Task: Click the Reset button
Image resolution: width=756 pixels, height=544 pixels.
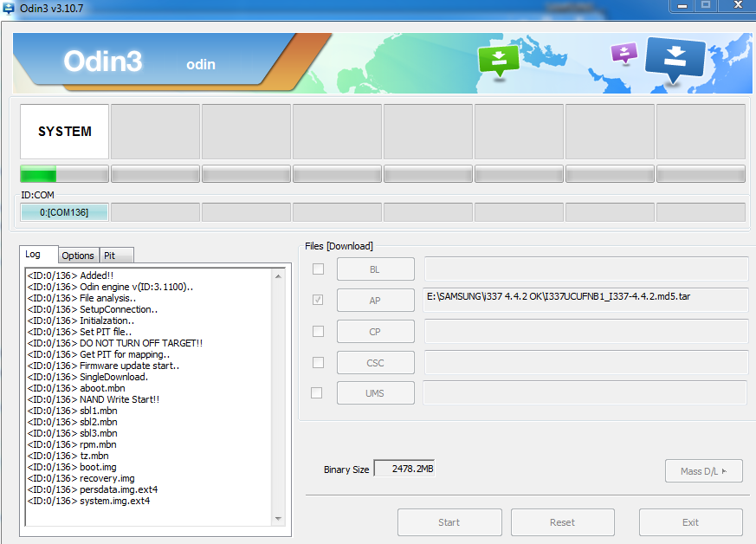Action: [x=563, y=522]
